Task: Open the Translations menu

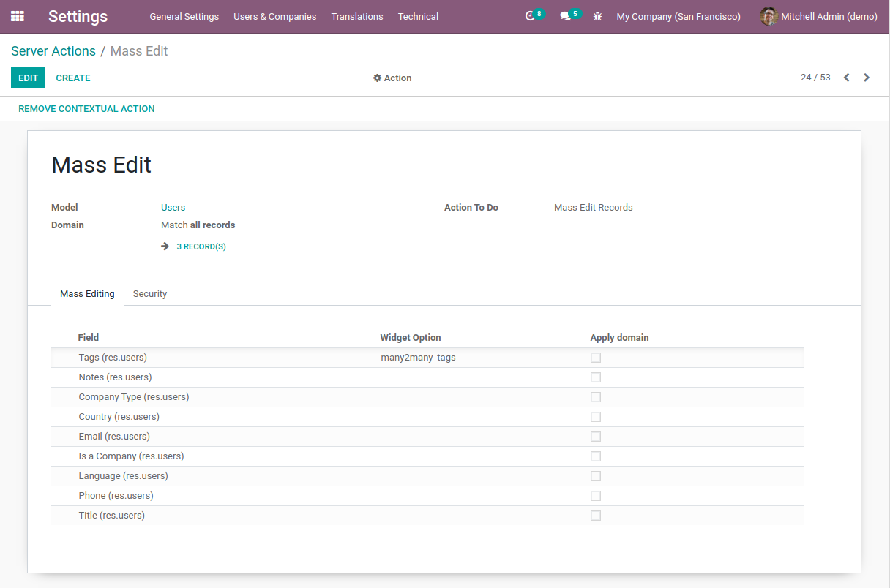Action: coord(356,16)
